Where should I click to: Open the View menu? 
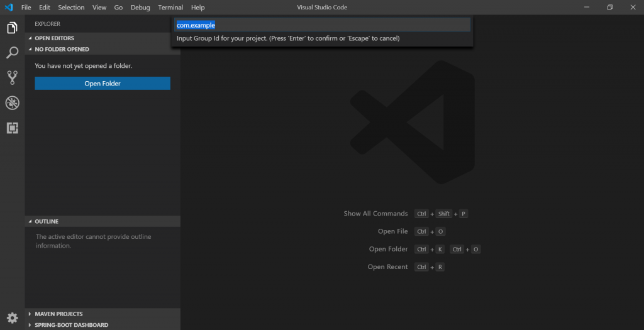pos(99,8)
